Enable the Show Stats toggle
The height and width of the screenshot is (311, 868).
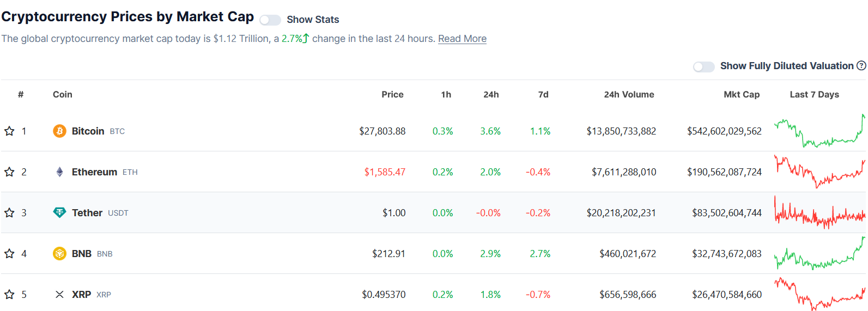(270, 20)
